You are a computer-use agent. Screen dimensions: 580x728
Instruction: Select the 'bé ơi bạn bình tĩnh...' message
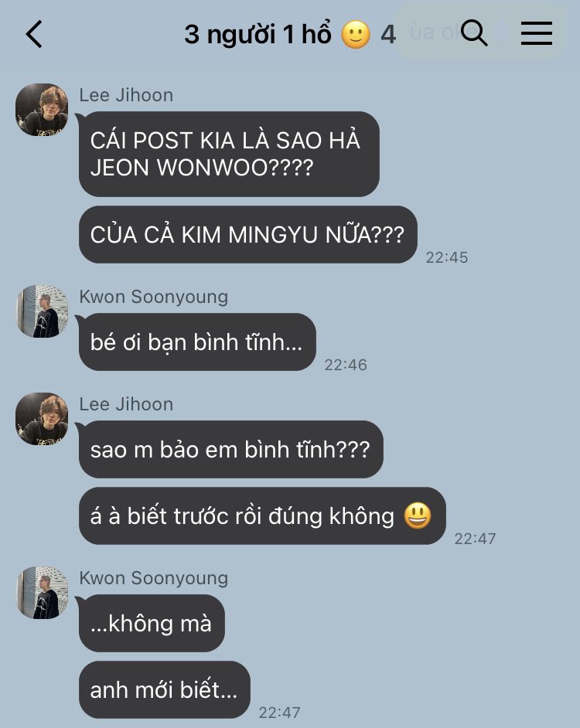pos(197,342)
